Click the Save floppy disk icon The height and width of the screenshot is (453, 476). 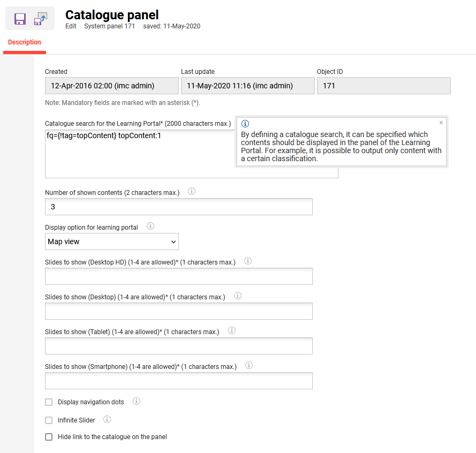(20, 19)
